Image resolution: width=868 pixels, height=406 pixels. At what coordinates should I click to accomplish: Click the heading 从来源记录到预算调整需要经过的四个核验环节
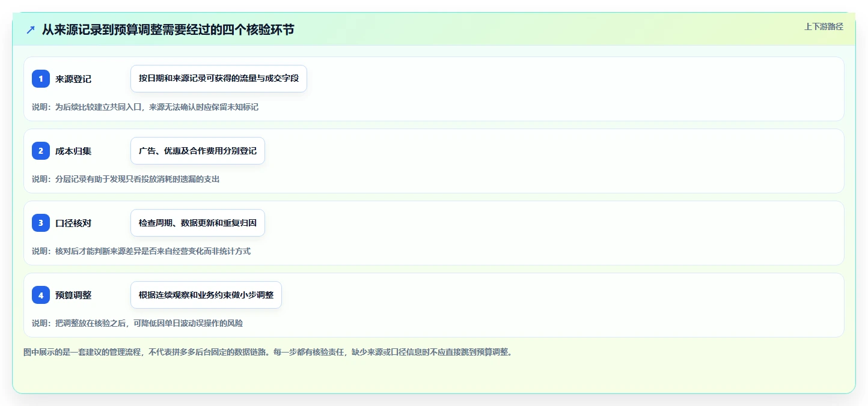point(168,29)
